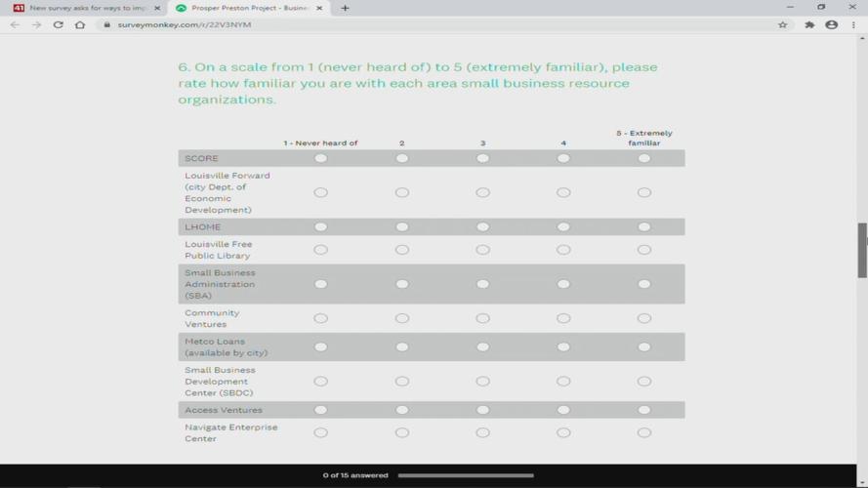Bookmark this page with star icon

click(x=782, y=25)
